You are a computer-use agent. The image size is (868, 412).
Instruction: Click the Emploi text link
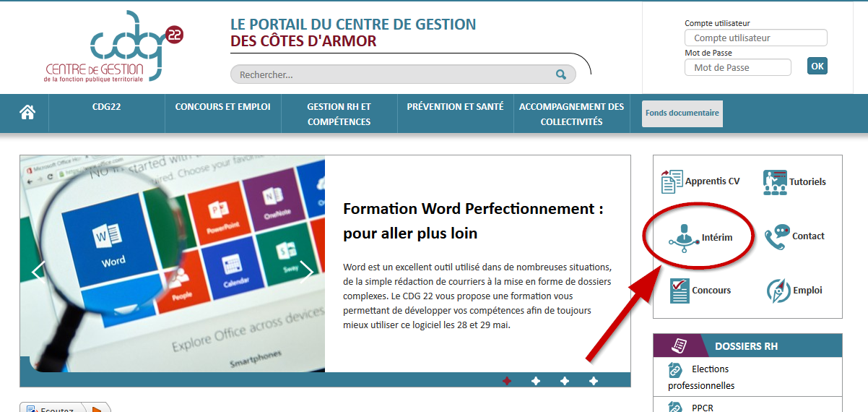[x=807, y=291]
